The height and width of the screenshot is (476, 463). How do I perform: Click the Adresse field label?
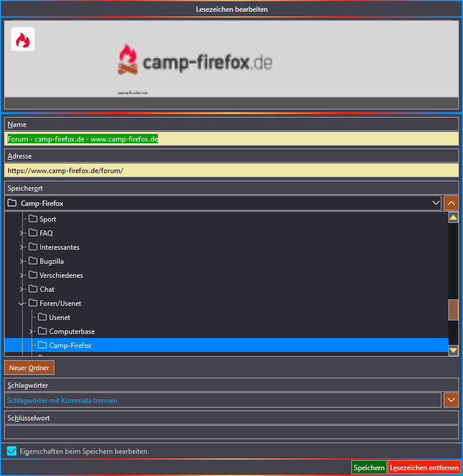click(20, 156)
